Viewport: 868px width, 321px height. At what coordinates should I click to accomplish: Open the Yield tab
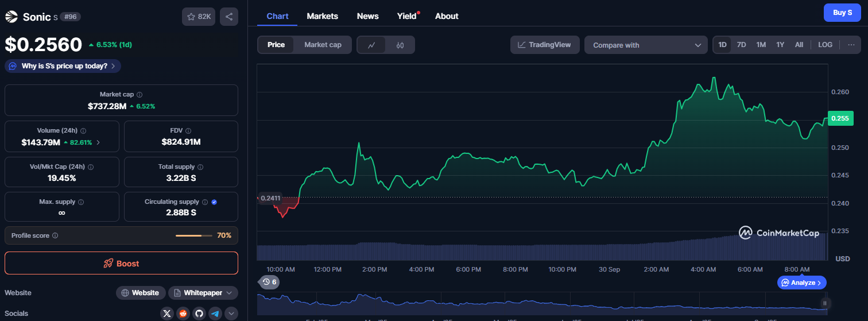[407, 16]
